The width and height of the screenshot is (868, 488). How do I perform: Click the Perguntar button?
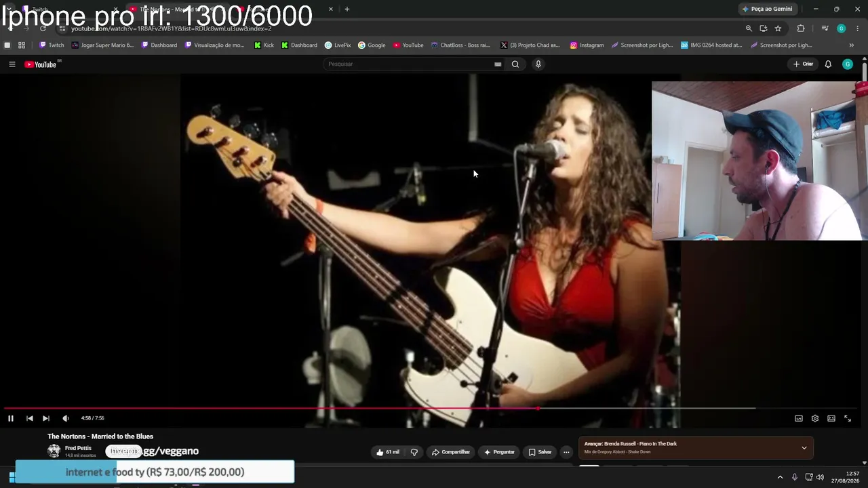(x=498, y=452)
